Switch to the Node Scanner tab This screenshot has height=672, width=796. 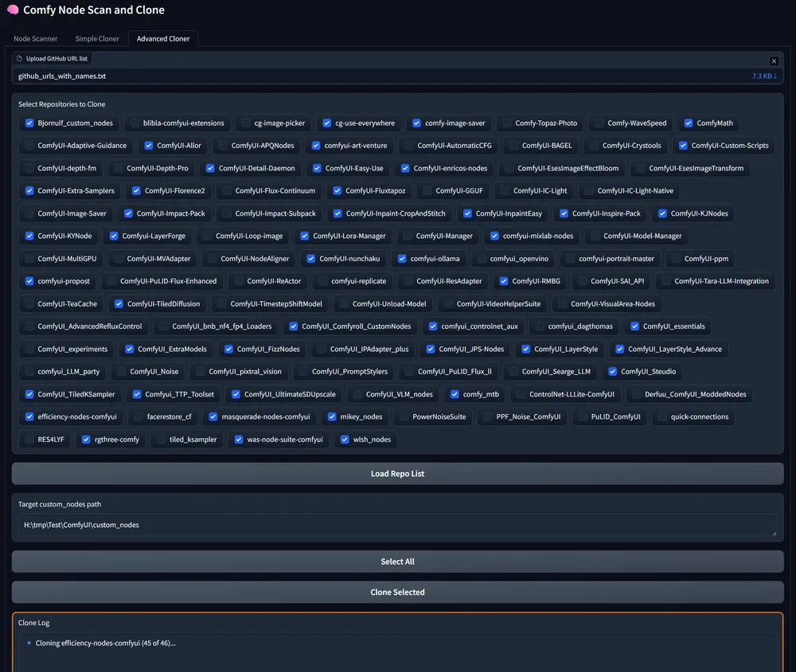click(35, 38)
